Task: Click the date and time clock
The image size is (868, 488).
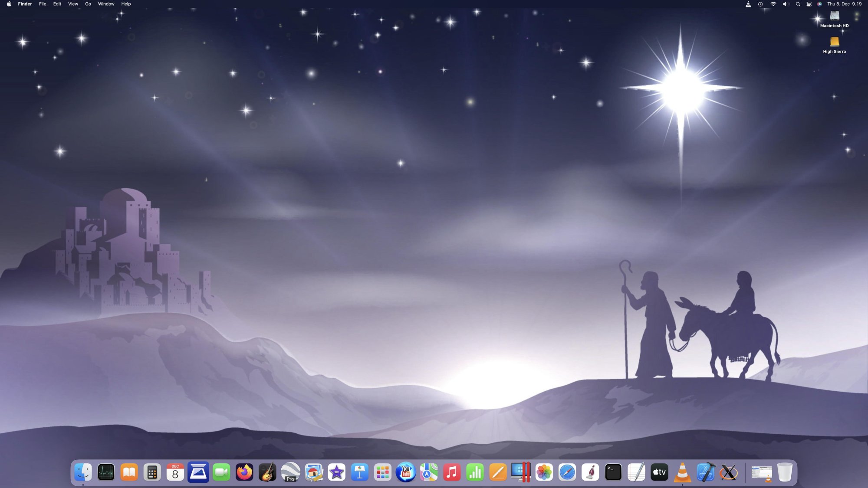Action: 844,4
